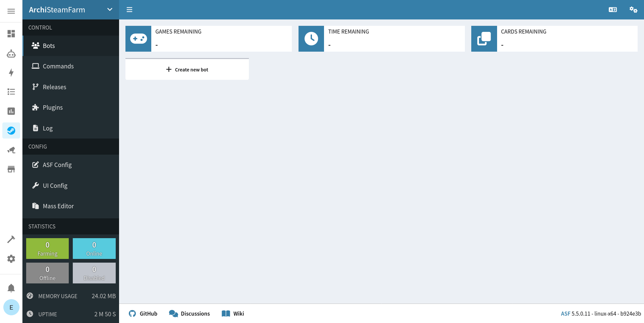Open the store icon in left rail
Viewport: 644px width, 323px height.
11,169
